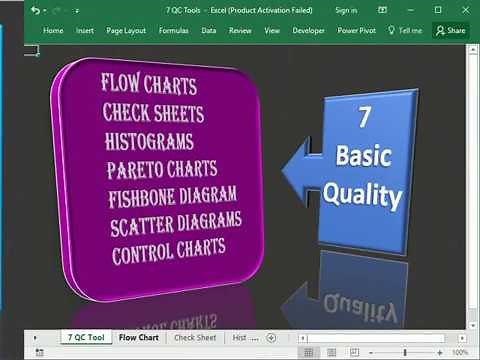Click vertical scrollbar up arrow
Image resolution: width=480 pixels, height=360 pixels.
[473, 50]
